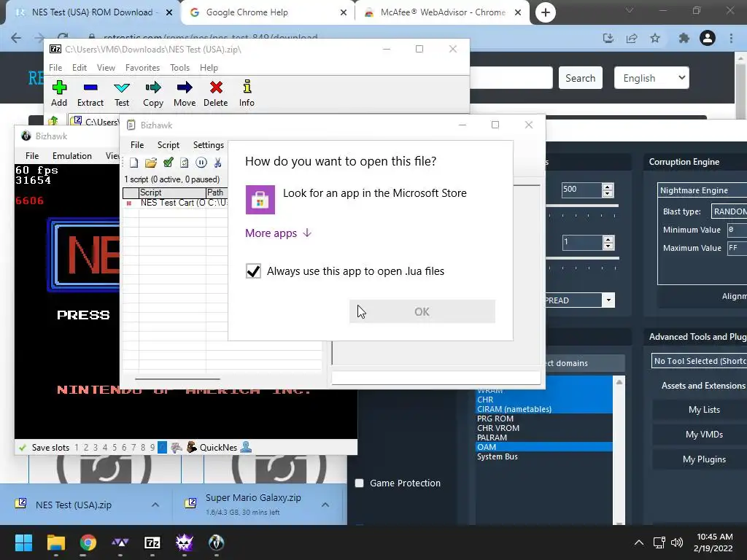The width and height of the screenshot is (747, 560).
Task: Click the slider under the 500 field
Action: [x=582, y=206]
